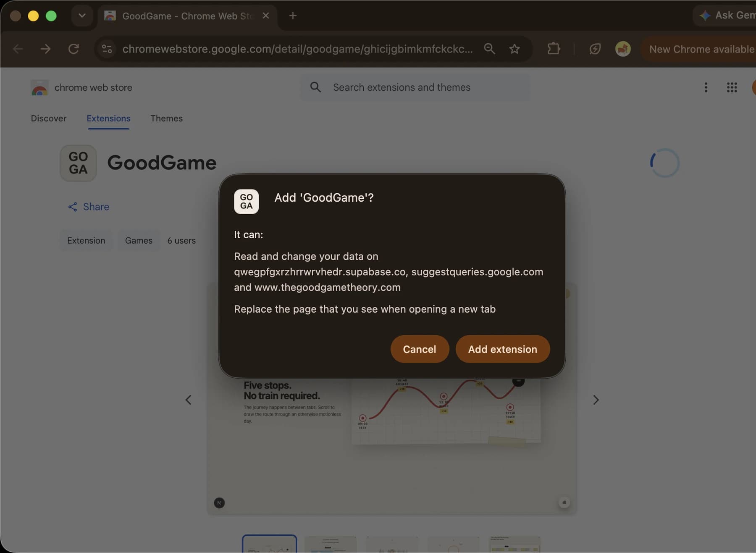Go to the Extensions tab
Screen dimensions: 756x553
(x=108, y=118)
